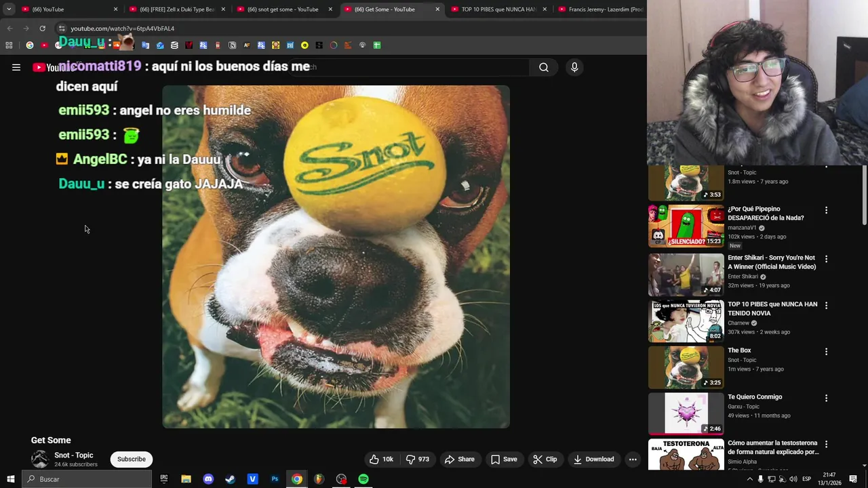Click the album art video player
Image resolution: width=868 pixels, height=488 pixels.
(336, 256)
